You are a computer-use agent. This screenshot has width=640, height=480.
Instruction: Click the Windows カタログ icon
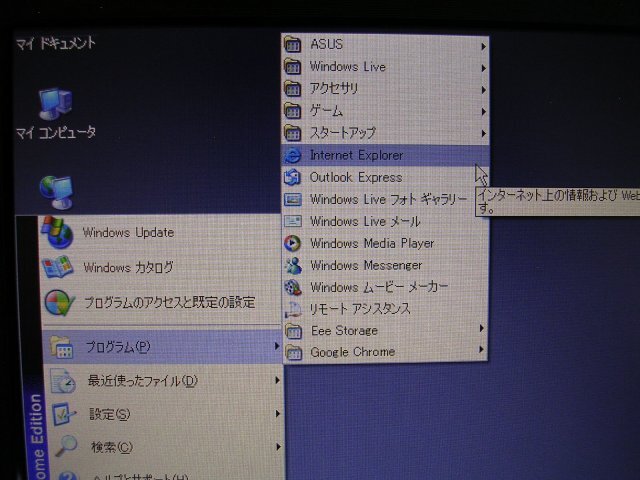58,267
